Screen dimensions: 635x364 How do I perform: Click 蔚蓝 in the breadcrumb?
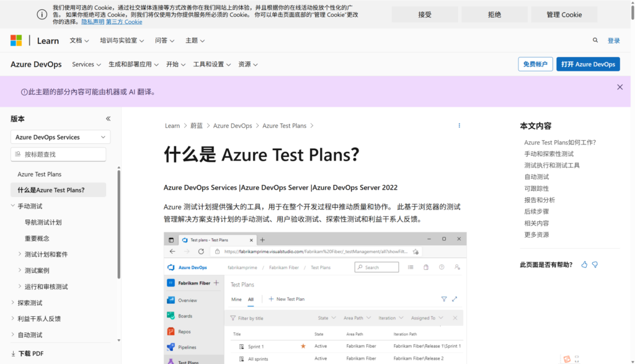tap(197, 125)
